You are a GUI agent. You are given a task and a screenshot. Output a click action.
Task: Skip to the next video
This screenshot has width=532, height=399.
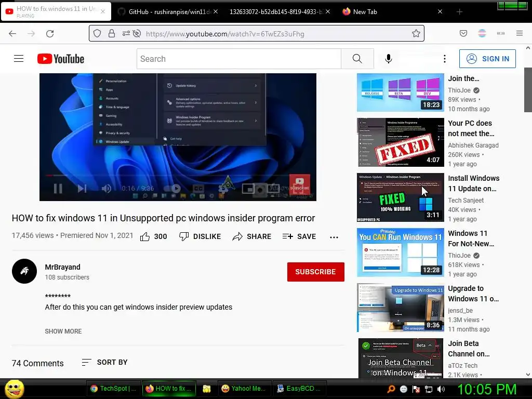tap(82, 188)
